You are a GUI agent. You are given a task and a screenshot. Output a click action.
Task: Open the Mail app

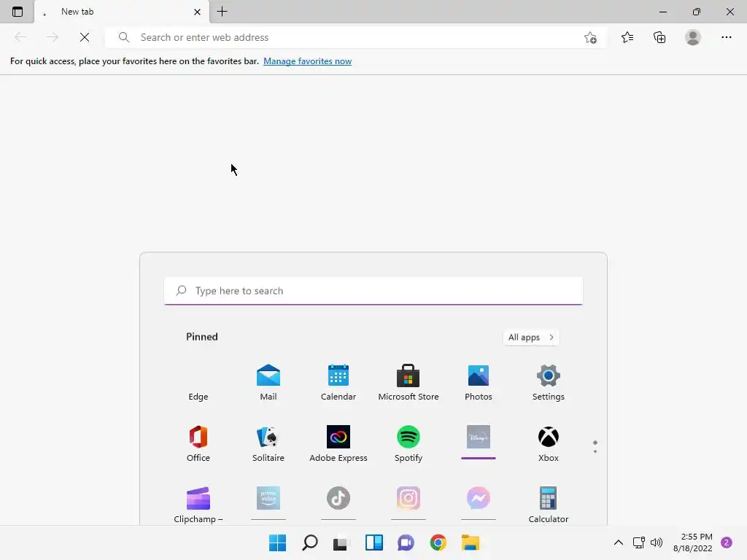tap(268, 383)
